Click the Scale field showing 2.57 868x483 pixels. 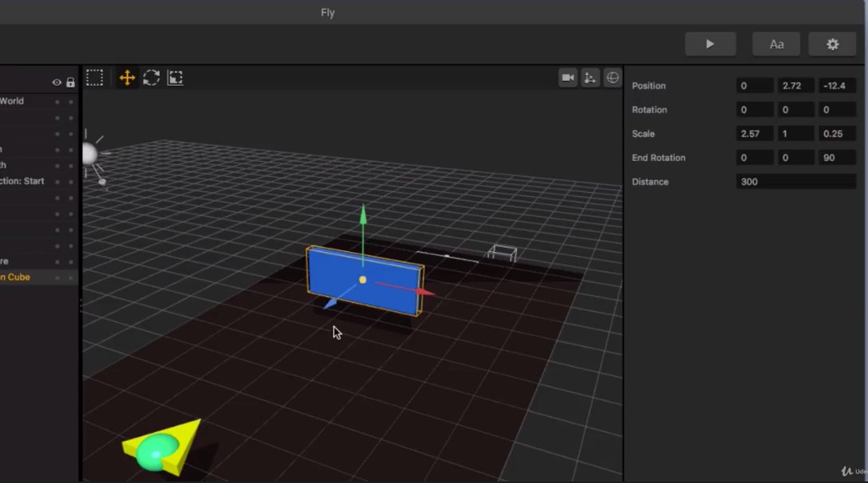(753, 133)
